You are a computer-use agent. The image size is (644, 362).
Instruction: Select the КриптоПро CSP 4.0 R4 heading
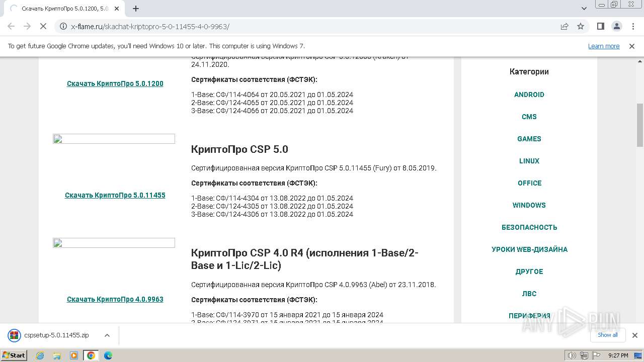tap(305, 259)
